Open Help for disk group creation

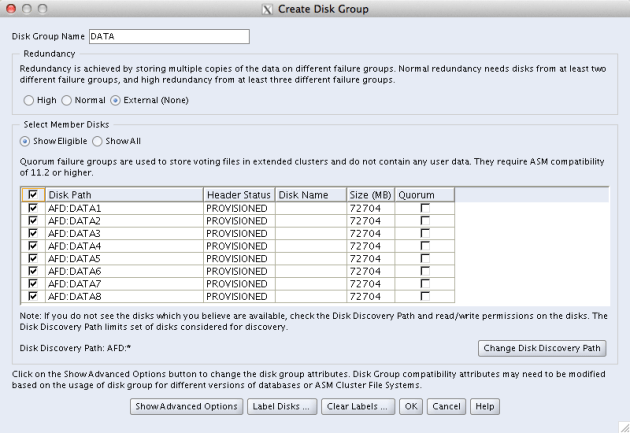point(485,407)
